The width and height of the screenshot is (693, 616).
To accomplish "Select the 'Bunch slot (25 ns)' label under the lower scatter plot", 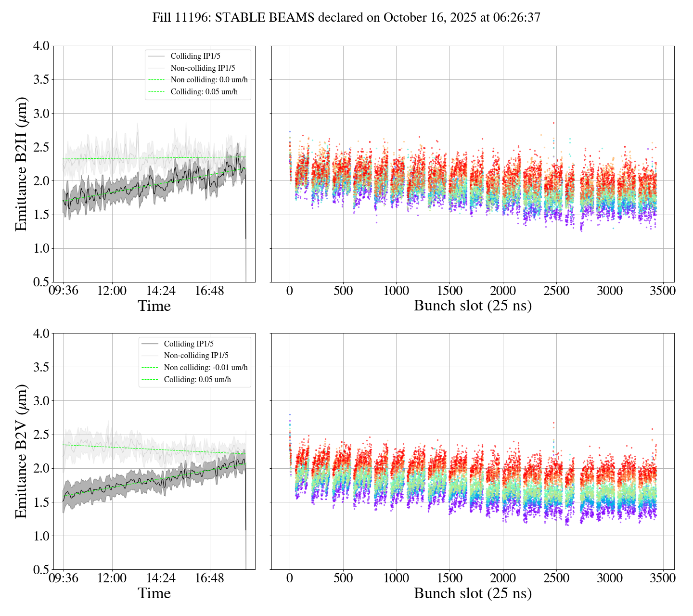I will (x=473, y=593).
